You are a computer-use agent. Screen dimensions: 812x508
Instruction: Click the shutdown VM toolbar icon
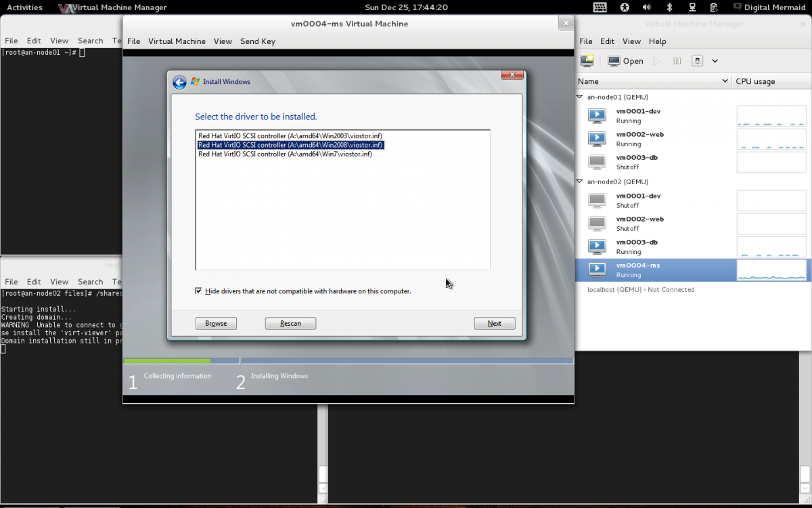tap(698, 61)
